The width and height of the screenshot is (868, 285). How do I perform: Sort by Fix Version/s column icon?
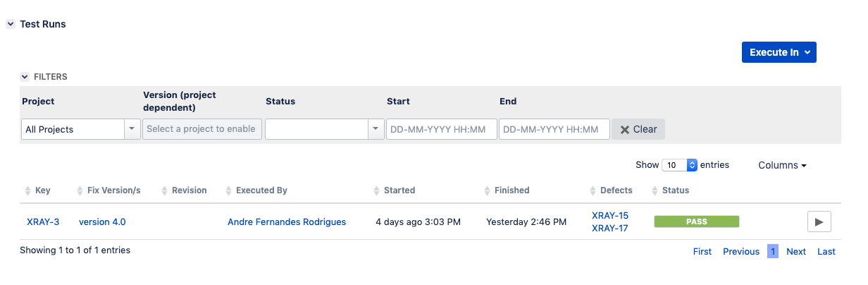(x=80, y=190)
